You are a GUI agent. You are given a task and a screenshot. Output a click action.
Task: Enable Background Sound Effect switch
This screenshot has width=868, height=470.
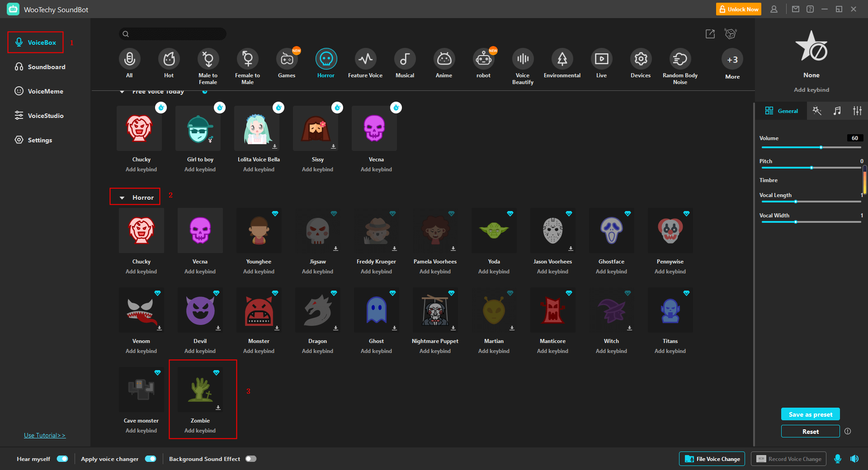point(251,459)
